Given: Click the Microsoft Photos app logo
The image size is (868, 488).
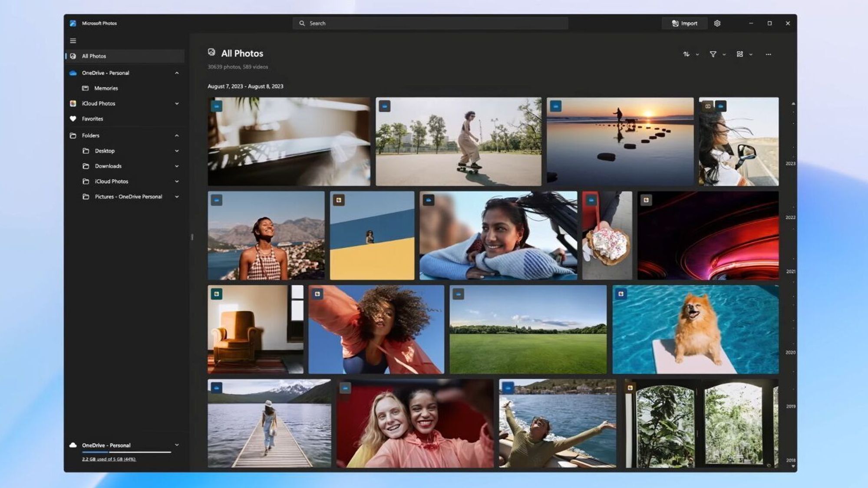Looking at the screenshot, I should click(x=73, y=23).
